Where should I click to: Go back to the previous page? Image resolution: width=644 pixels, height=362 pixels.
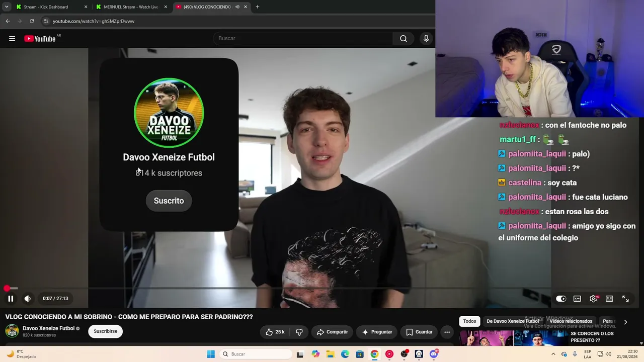point(8,21)
